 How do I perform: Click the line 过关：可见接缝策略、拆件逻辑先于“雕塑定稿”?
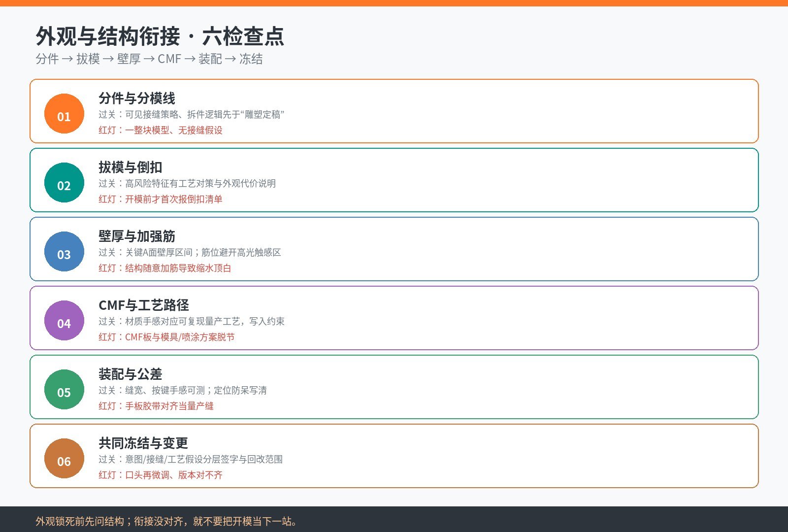coord(192,114)
